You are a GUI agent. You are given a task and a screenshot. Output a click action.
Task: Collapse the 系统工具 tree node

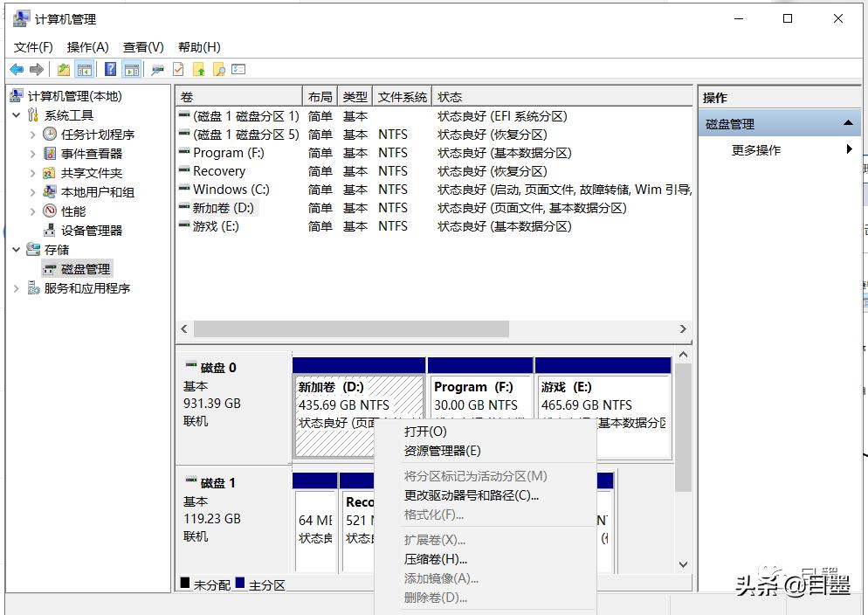(16, 114)
